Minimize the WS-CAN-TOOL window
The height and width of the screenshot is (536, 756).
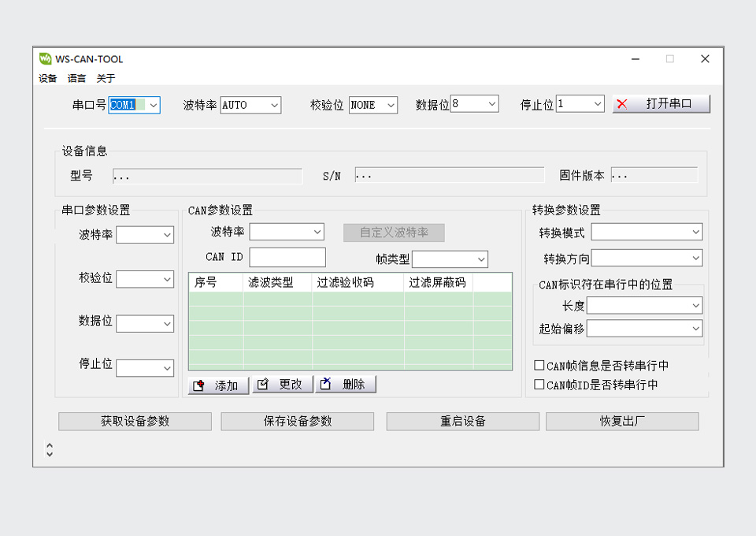click(x=636, y=59)
